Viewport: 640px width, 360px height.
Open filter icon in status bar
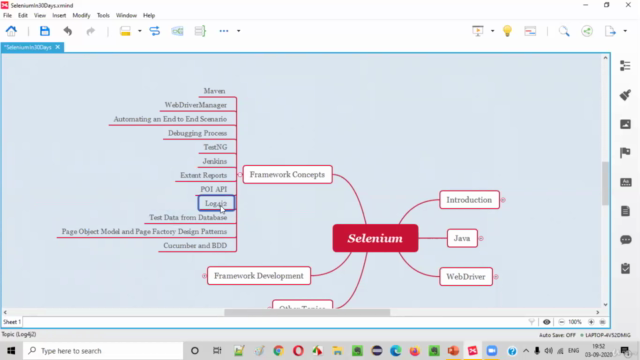(x=531, y=322)
